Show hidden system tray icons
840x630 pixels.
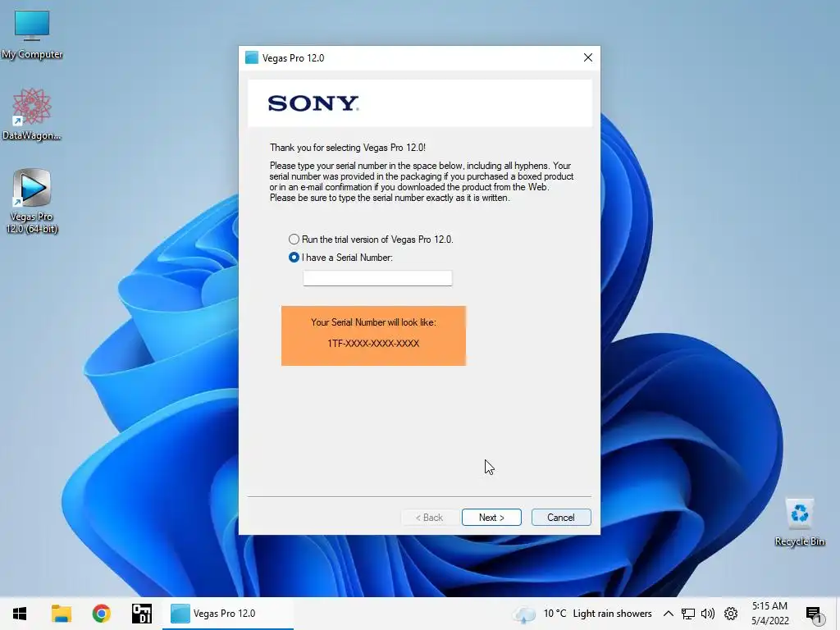pos(668,614)
